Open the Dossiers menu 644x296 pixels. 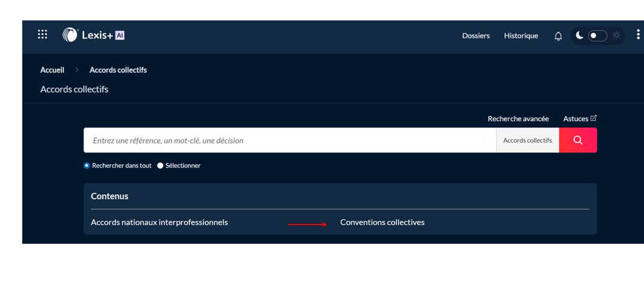476,36
